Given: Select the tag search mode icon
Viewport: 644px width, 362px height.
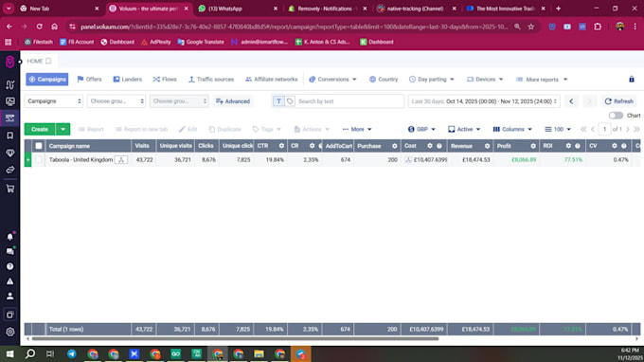Looking at the screenshot, I should [290, 101].
